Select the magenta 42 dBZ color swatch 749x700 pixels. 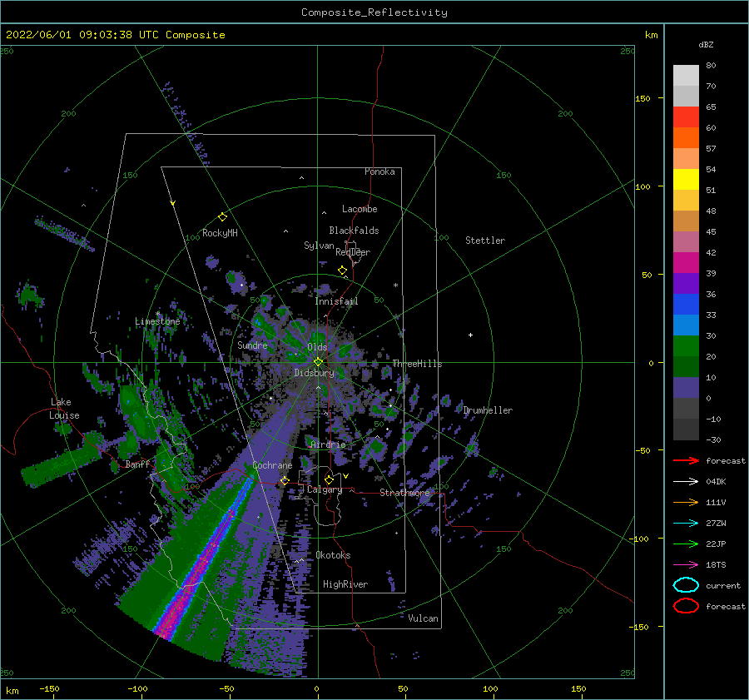point(686,262)
